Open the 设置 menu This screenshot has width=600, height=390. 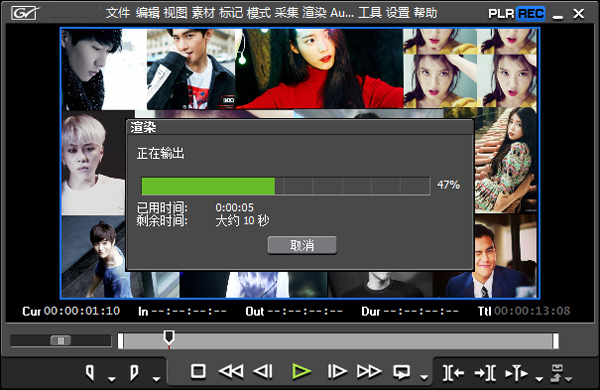click(x=398, y=13)
